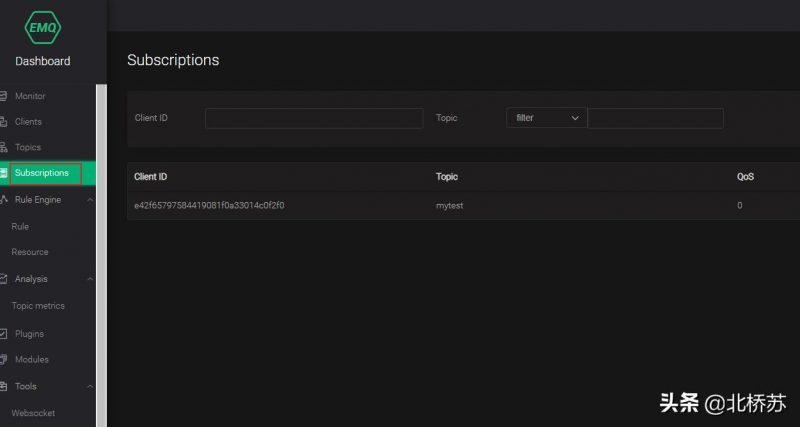Open the Analysis chart icon
The image size is (800, 427).
pyautogui.click(x=3, y=279)
